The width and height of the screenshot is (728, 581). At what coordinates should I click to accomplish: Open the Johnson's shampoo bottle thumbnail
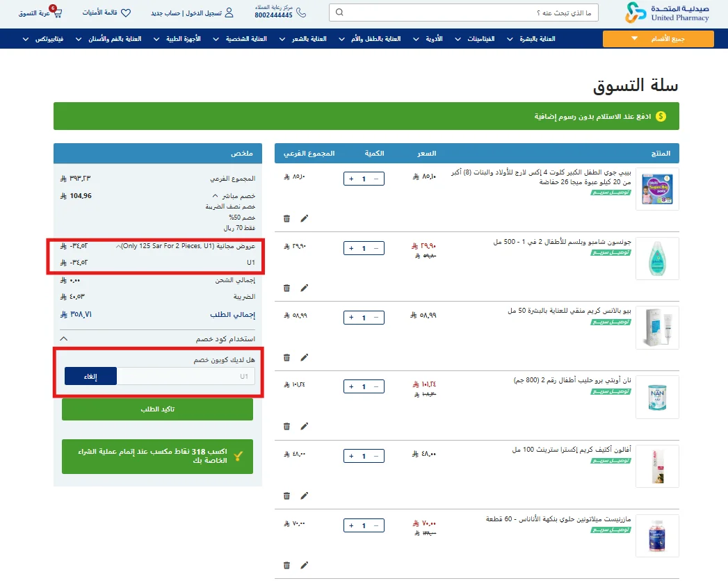coord(657,259)
